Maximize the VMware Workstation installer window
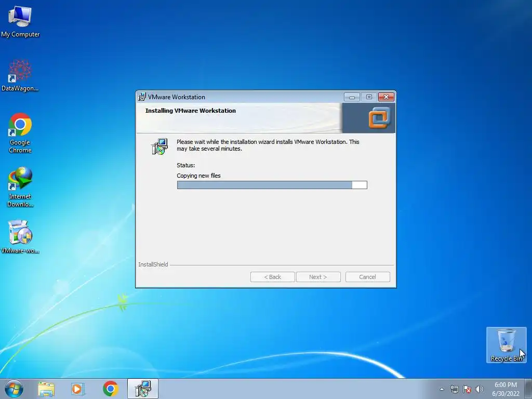This screenshot has width=532, height=399. tap(369, 97)
